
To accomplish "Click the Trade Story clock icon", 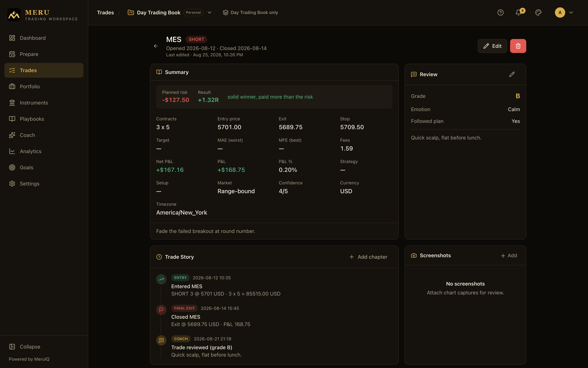I will [159, 257].
